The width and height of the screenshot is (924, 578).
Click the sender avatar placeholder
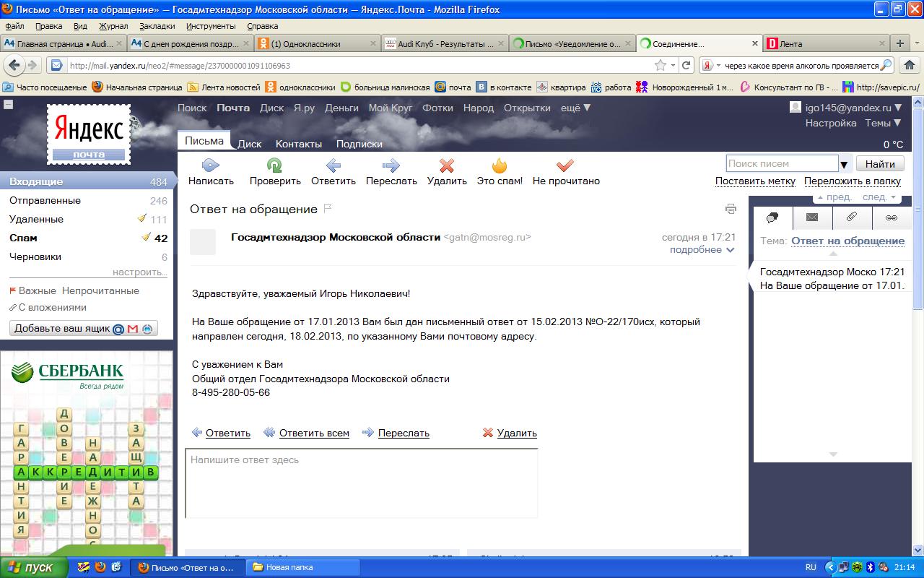pyautogui.click(x=203, y=242)
